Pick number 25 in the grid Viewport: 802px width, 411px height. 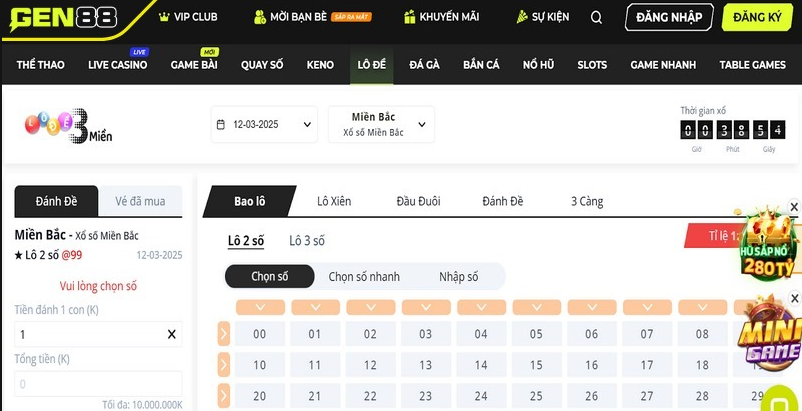536,396
